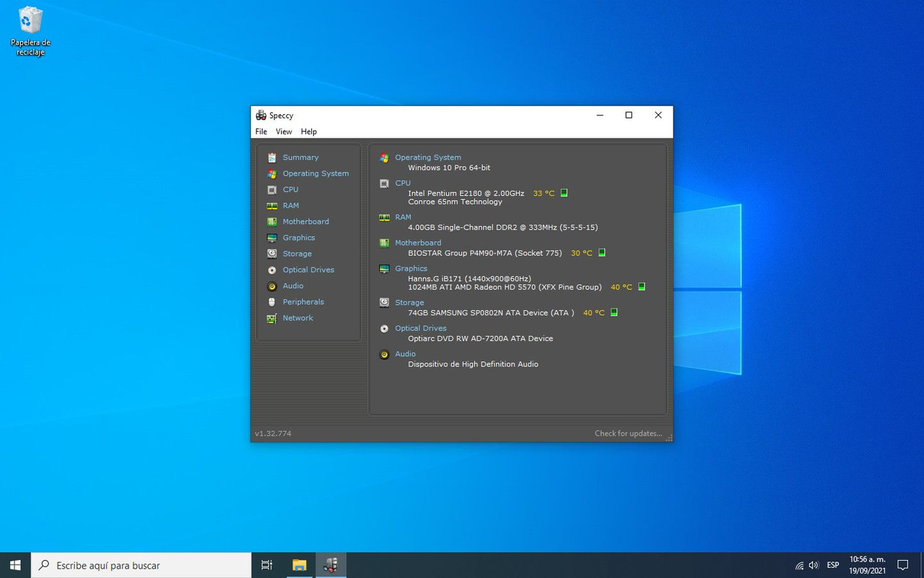Click the Graphics heading link in summary
Viewport: 924px width, 578px height.
coord(411,269)
